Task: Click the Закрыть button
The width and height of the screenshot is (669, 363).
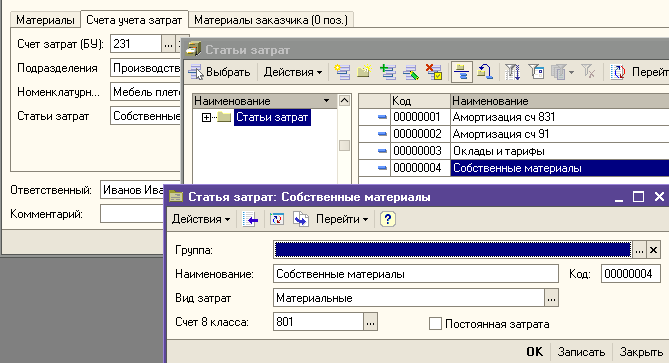Action: tap(641, 352)
